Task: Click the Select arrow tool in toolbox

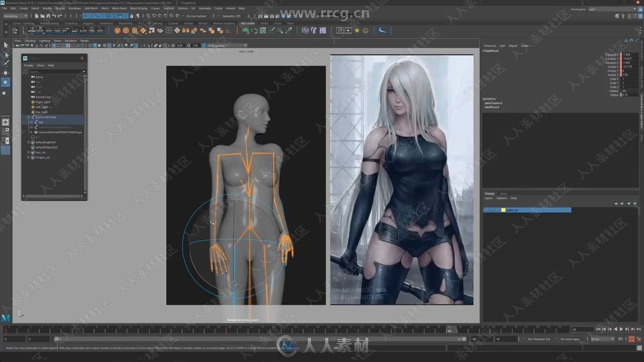Action: click(x=6, y=45)
